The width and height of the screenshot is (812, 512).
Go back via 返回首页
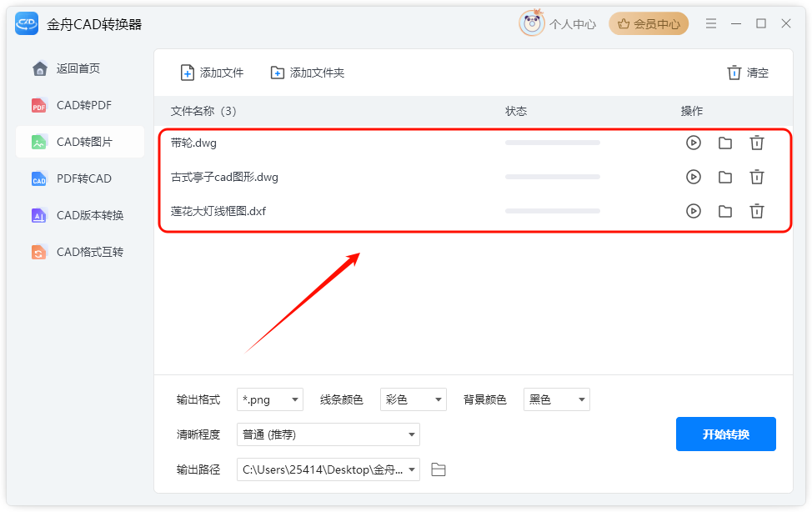point(66,68)
